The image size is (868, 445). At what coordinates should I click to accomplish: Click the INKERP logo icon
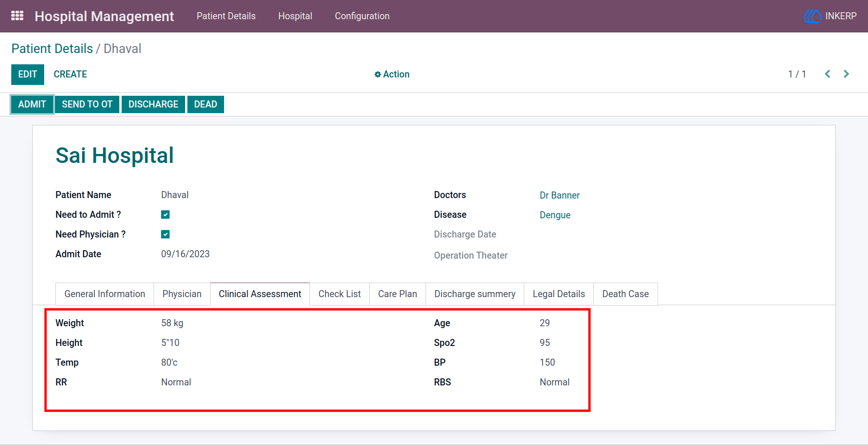813,16
